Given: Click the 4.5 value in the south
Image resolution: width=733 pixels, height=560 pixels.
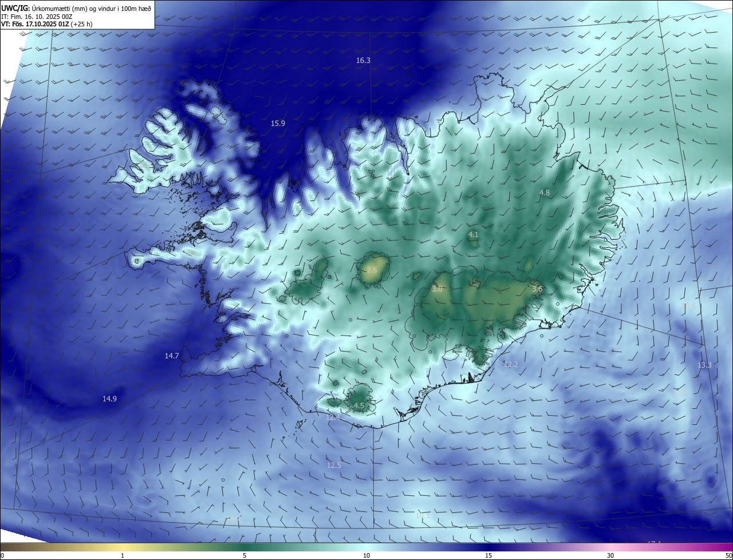Looking at the screenshot, I should (359, 405).
